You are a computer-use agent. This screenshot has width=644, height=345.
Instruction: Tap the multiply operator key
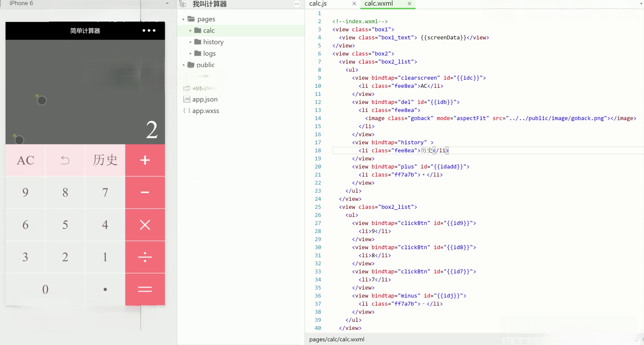click(x=145, y=225)
